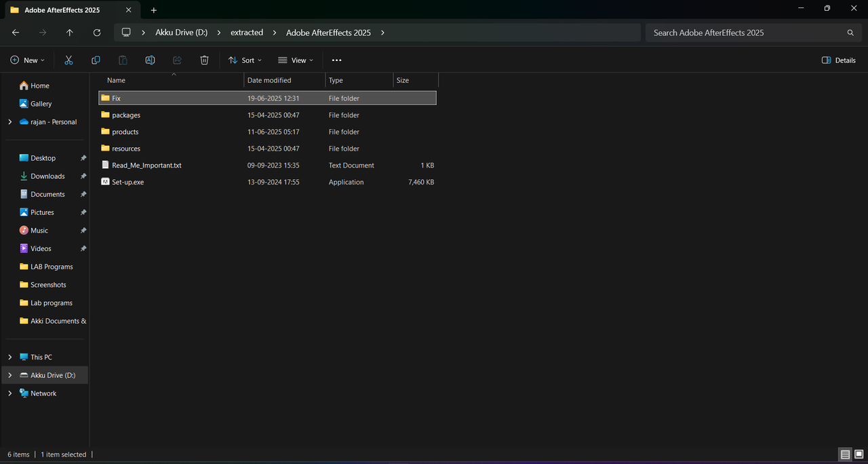Click extracted in the address breadcrumb

point(247,33)
